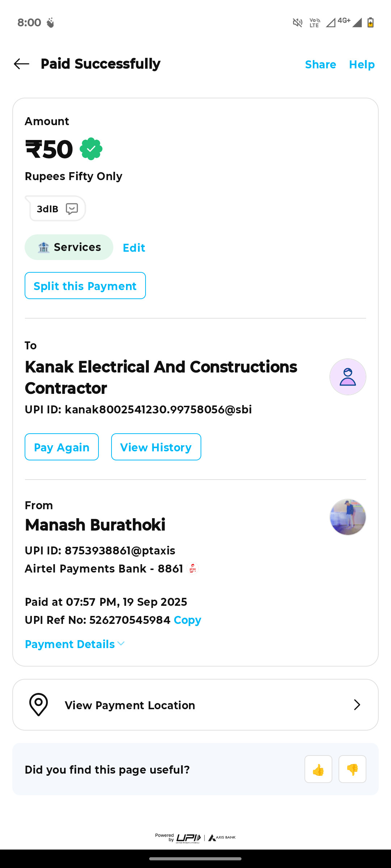Tap the location pin icon
Image resolution: width=391 pixels, height=868 pixels.
pyautogui.click(x=38, y=705)
